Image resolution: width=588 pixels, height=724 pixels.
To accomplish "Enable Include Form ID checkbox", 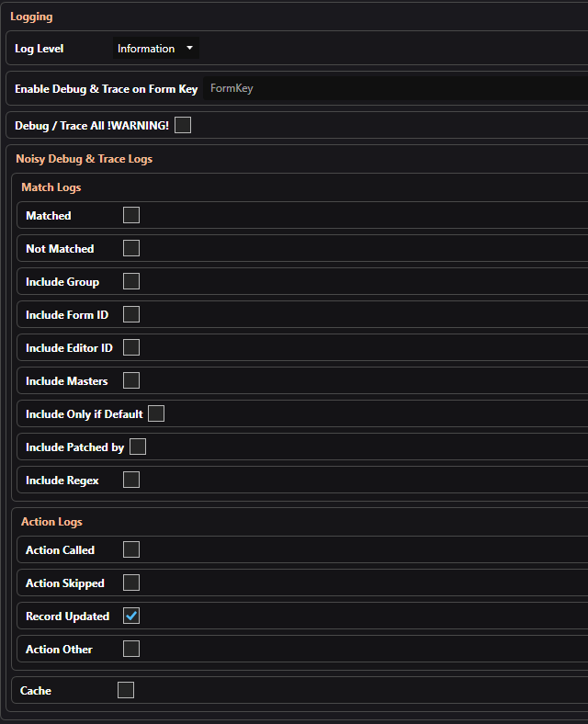I will pos(131,314).
